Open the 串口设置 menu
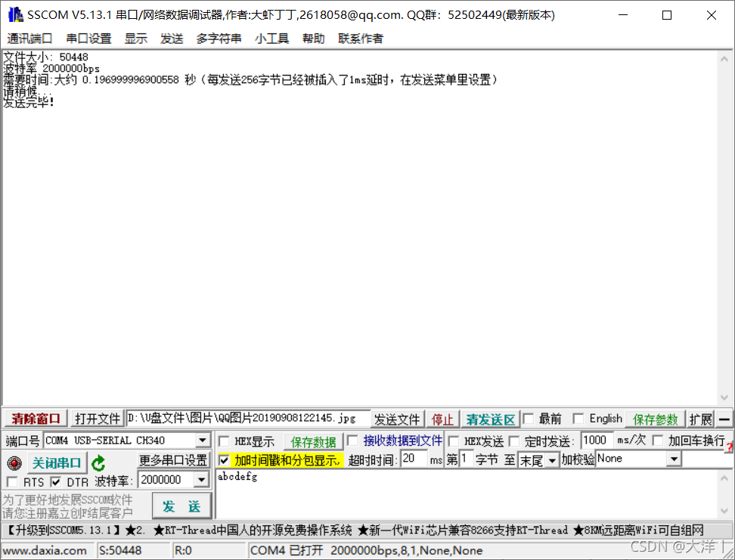This screenshot has width=735, height=560. (x=88, y=39)
